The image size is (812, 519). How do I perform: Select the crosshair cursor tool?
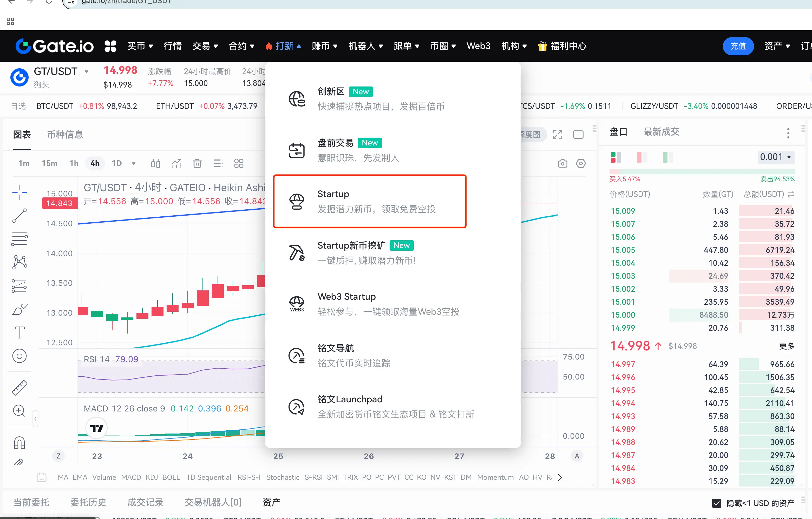19,192
